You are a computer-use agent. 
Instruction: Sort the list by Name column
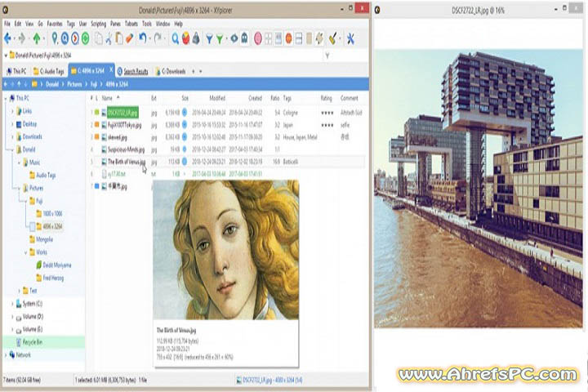click(107, 98)
